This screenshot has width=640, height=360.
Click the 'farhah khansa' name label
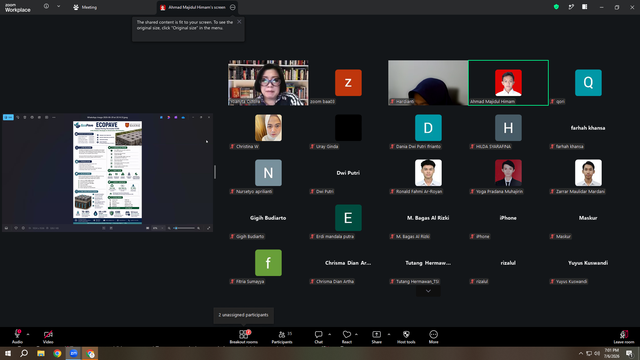tap(567, 147)
